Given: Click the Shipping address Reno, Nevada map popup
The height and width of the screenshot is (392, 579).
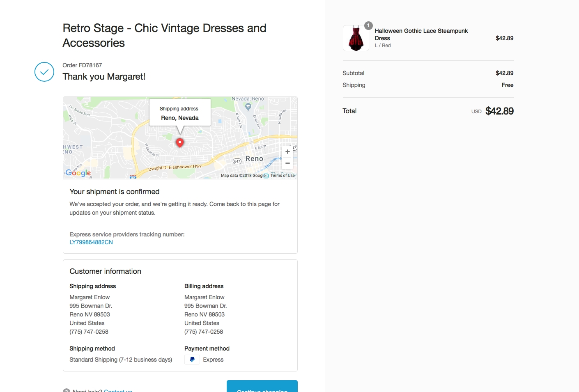Looking at the screenshot, I should [179, 113].
